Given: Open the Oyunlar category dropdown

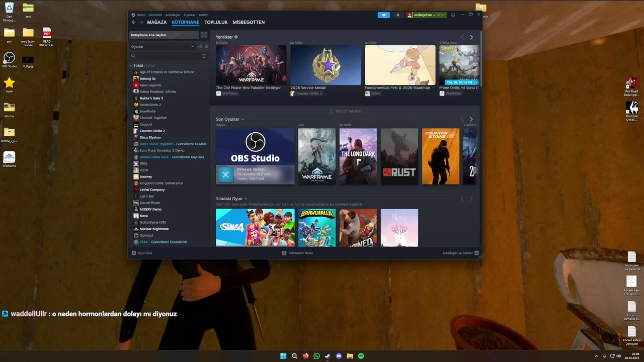Looking at the screenshot, I should (162, 46).
